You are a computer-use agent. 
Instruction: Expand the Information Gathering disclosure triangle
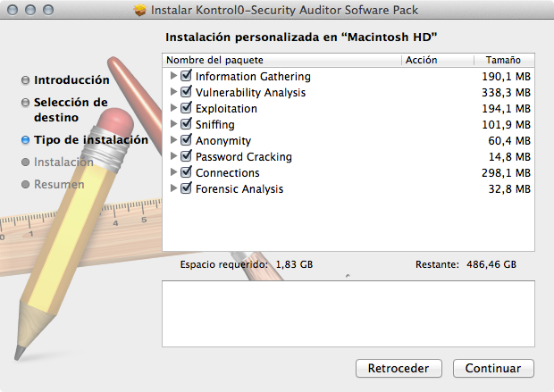pyautogui.click(x=173, y=76)
